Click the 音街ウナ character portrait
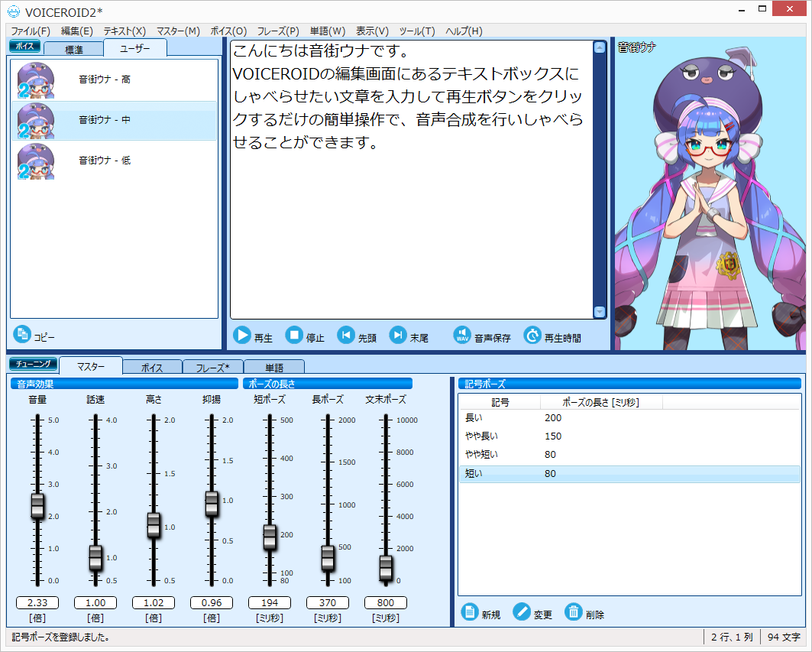The width and height of the screenshot is (812, 652). [x=710, y=193]
